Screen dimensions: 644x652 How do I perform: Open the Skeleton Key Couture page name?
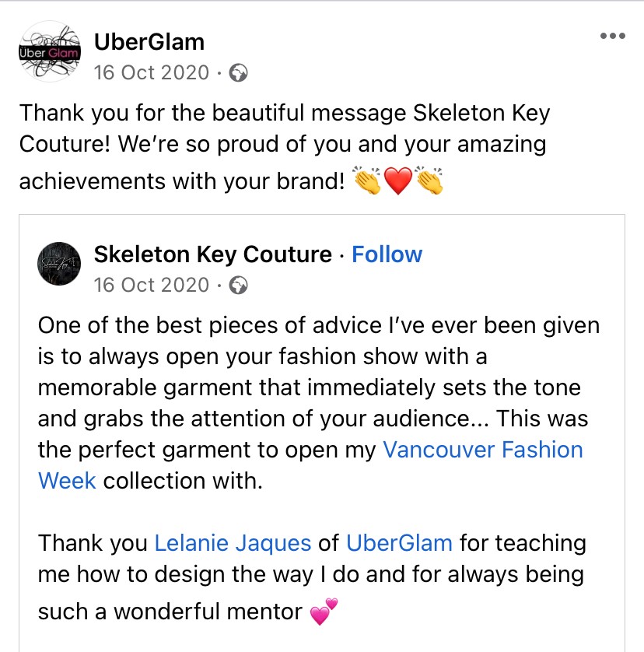click(212, 254)
